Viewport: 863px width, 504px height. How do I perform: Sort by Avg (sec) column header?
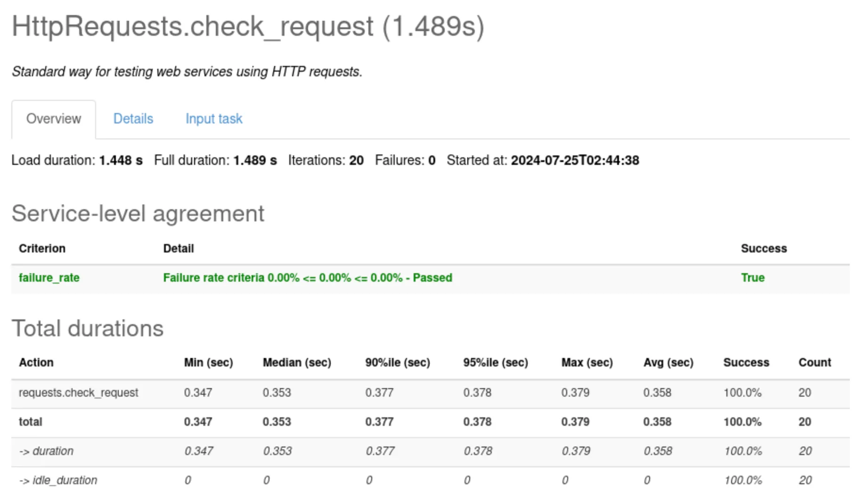pos(668,362)
